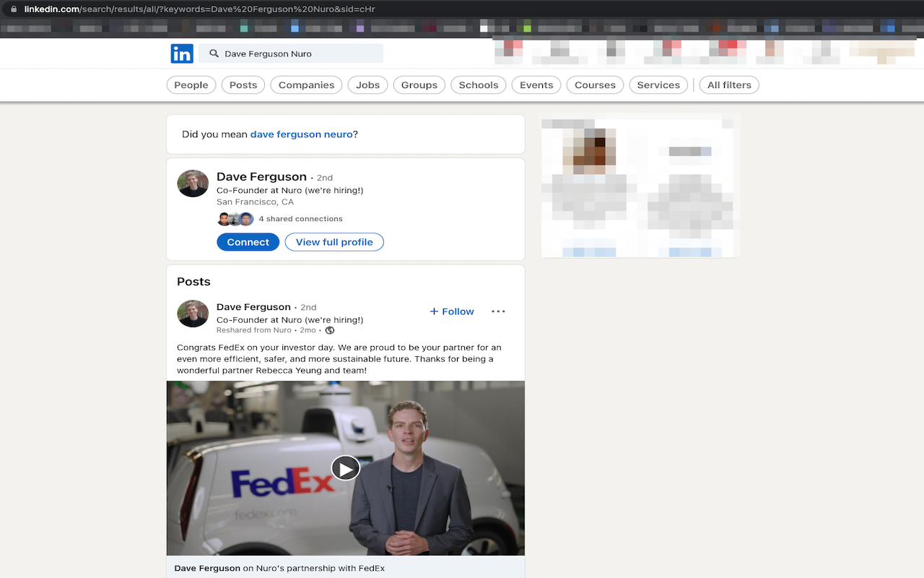
Task: Toggle the Posts search filter
Action: 243,85
